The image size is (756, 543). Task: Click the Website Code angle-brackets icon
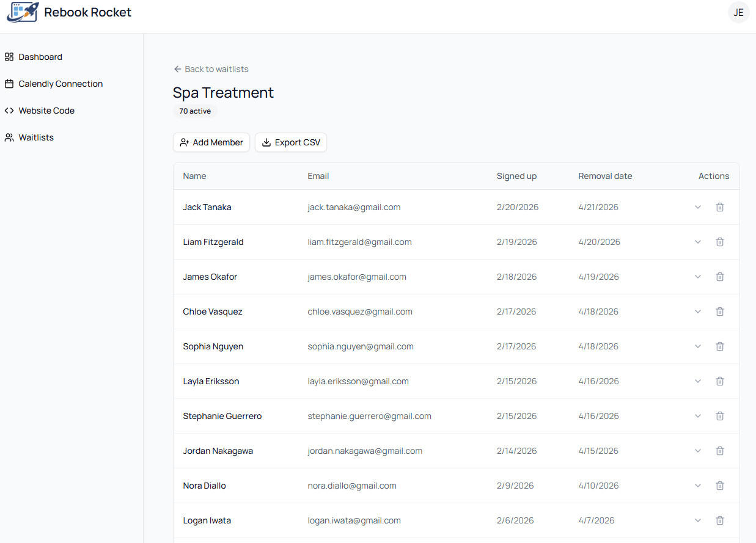pos(9,110)
